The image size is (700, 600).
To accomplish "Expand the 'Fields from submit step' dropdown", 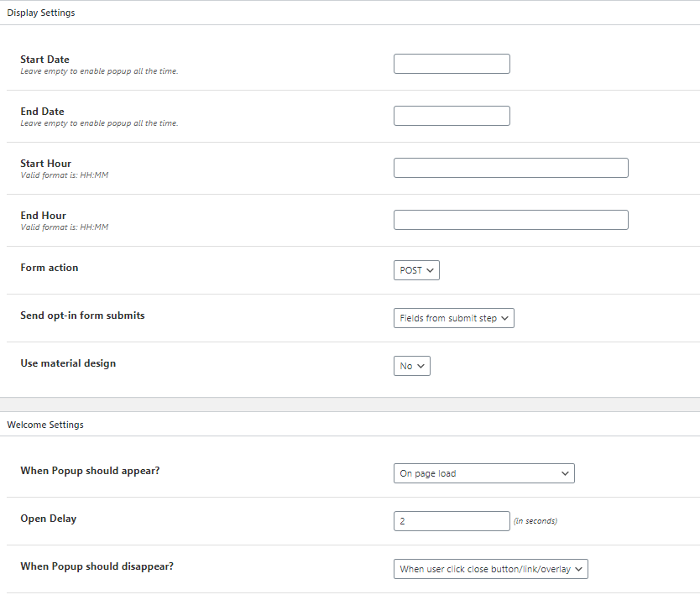I will point(453,318).
